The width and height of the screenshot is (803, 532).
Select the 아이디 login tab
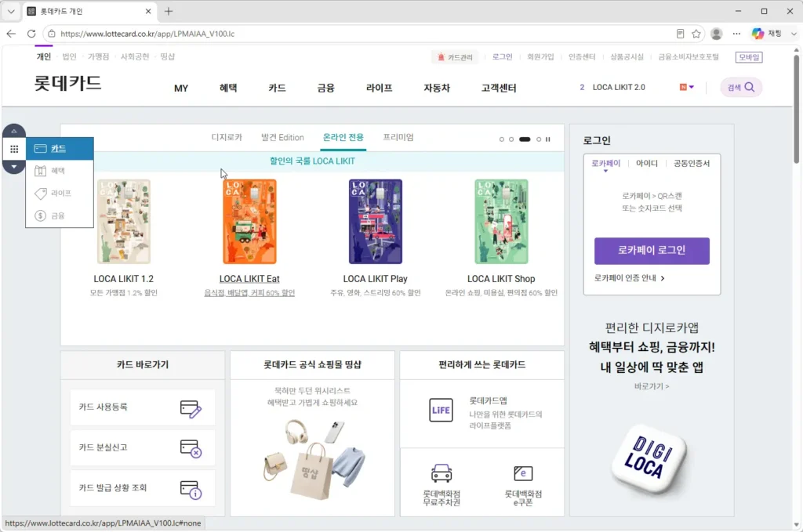[x=647, y=163]
